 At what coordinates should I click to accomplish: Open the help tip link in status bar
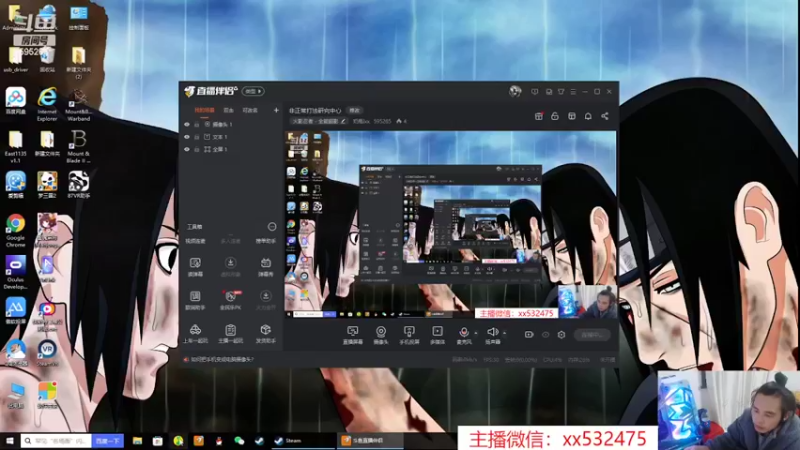click(222, 360)
